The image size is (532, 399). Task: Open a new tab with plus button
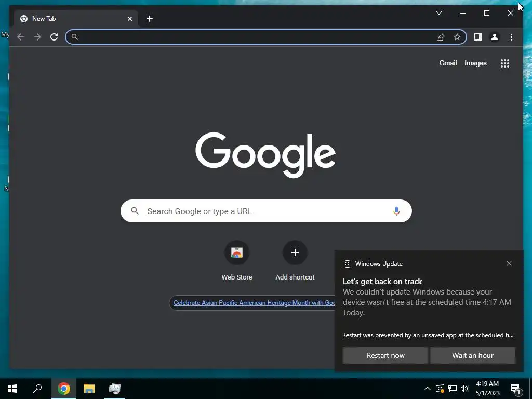(149, 19)
